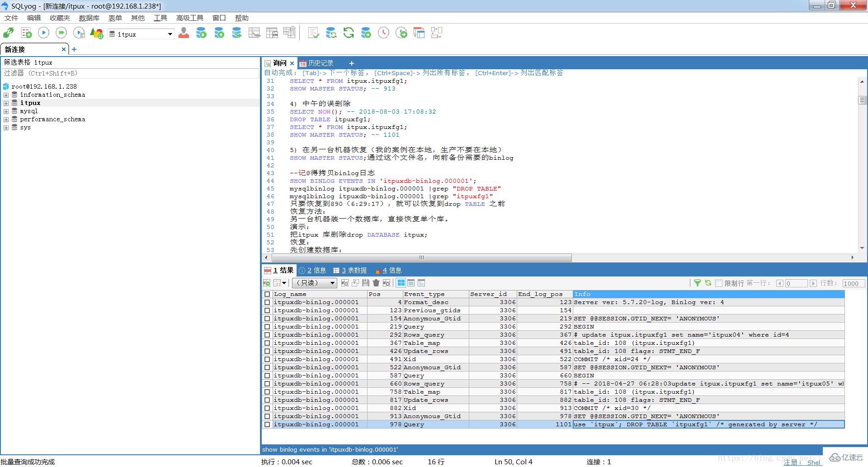The image size is (868, 467).
Task: Open the 只读 read-only dropdown
Action: pos(315,283)
